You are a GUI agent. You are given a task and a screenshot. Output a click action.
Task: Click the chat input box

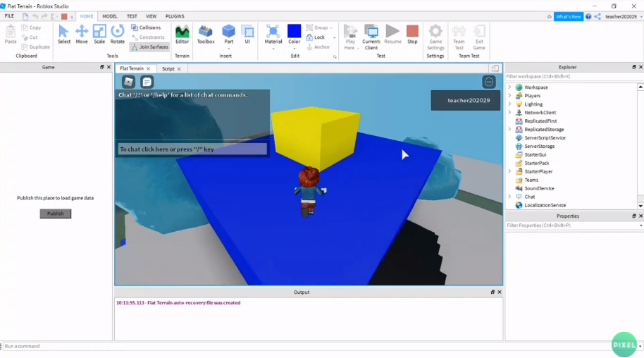click(x=192, y=149)
